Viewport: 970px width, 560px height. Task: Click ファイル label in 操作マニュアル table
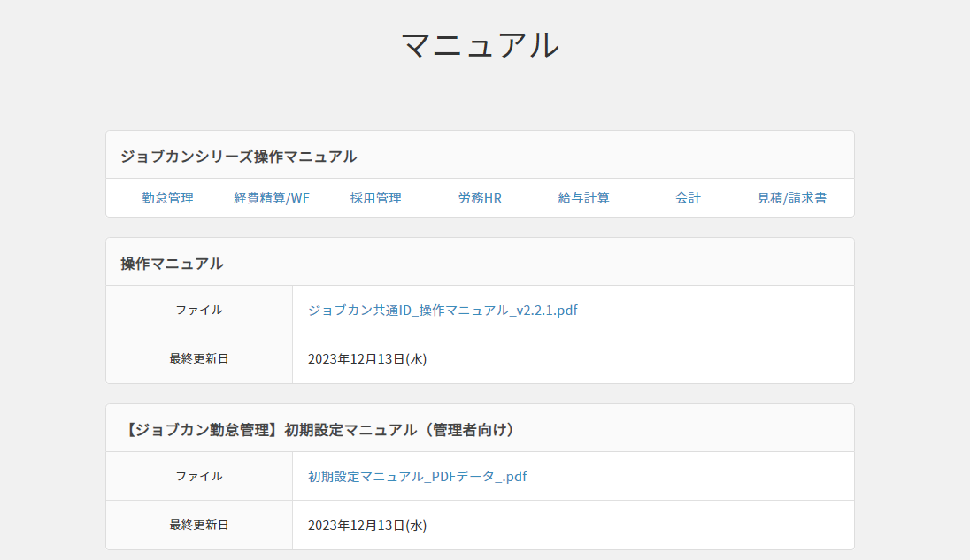[x=199, y=311]
